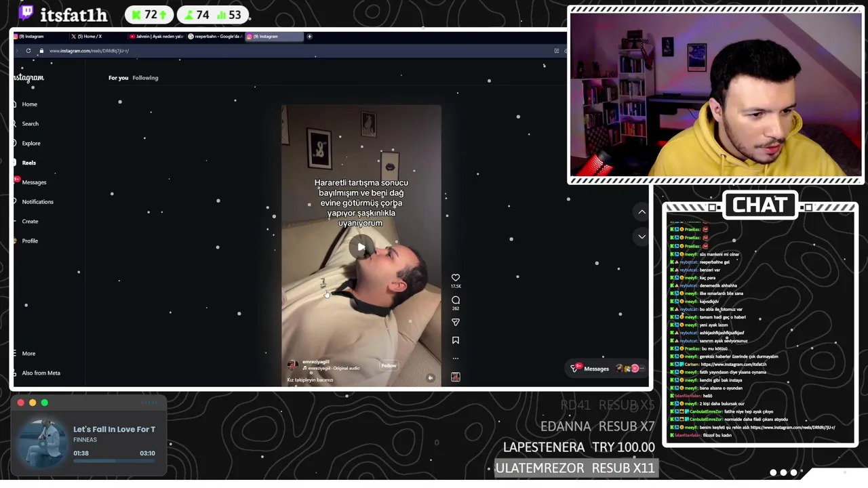868x488 pixels.
Task: Switch to reeperbahn Google search tab
Action: click(215, 37)
